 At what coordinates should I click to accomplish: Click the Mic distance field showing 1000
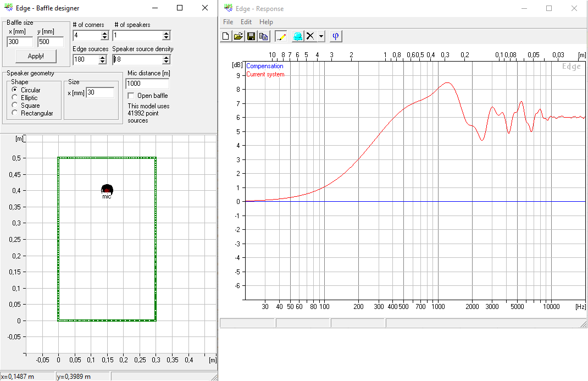click(x=147, y=84)
